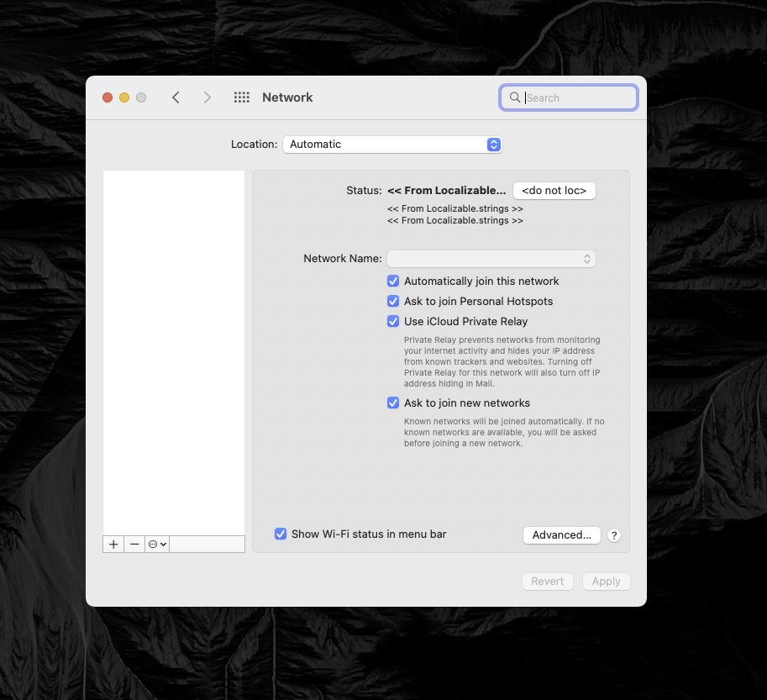Open help via the question mark icon
767x700 pixels.
(x=613, y=535)
